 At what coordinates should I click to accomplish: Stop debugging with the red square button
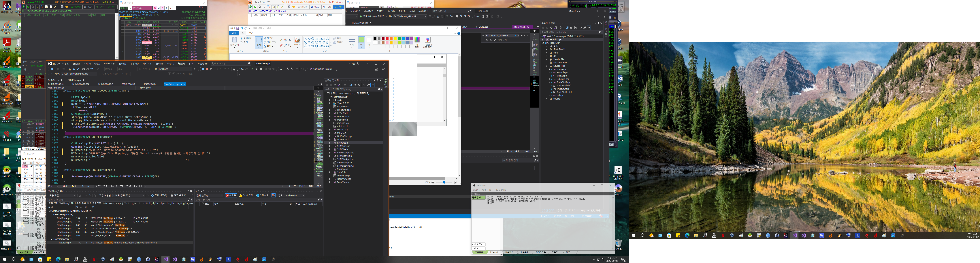pyautogui.click(x=207, y=69)
